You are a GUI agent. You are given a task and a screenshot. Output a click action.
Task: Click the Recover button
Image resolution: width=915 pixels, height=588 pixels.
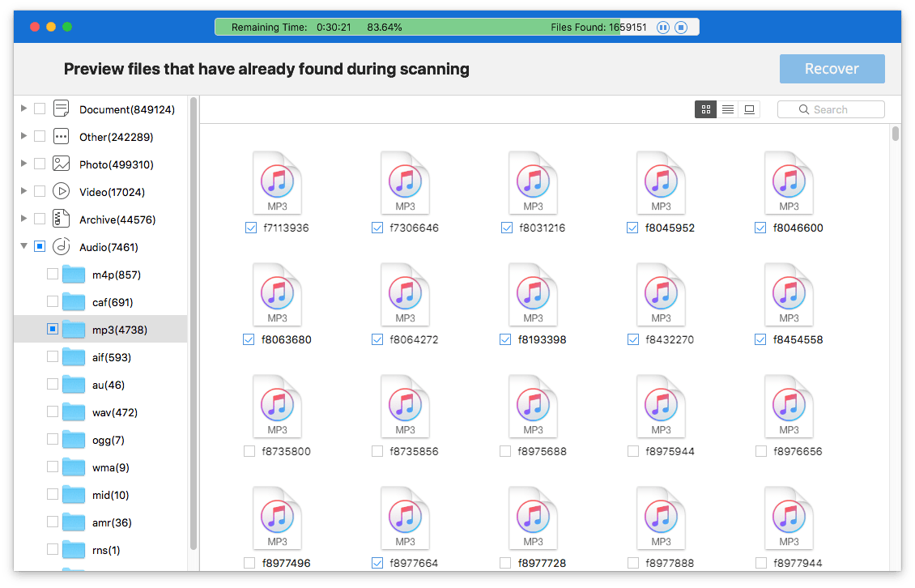832,69
